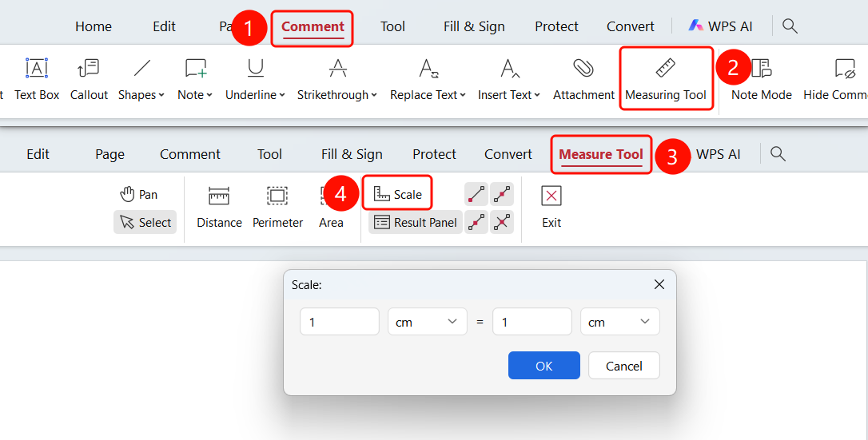Viewport: 868px width, 440px height.
Task: Close the Scale dialog
Action: coord(659,284)
